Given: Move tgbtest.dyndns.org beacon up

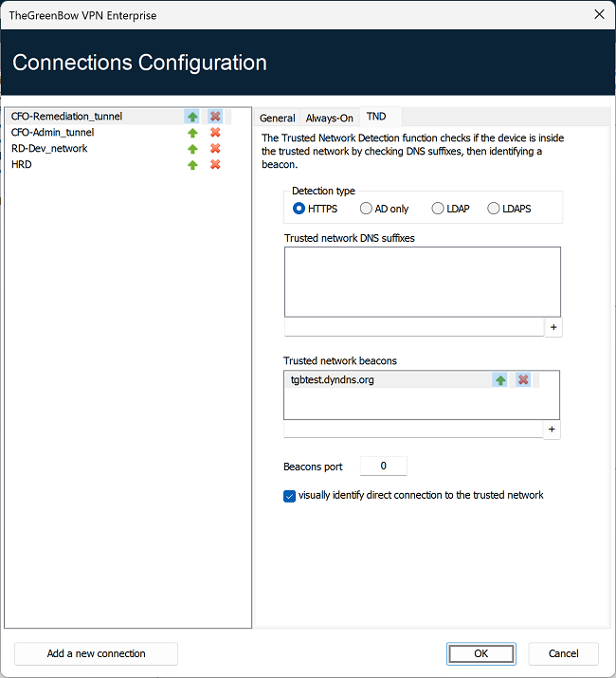Looking at the screenshot, I should point(500,380).
